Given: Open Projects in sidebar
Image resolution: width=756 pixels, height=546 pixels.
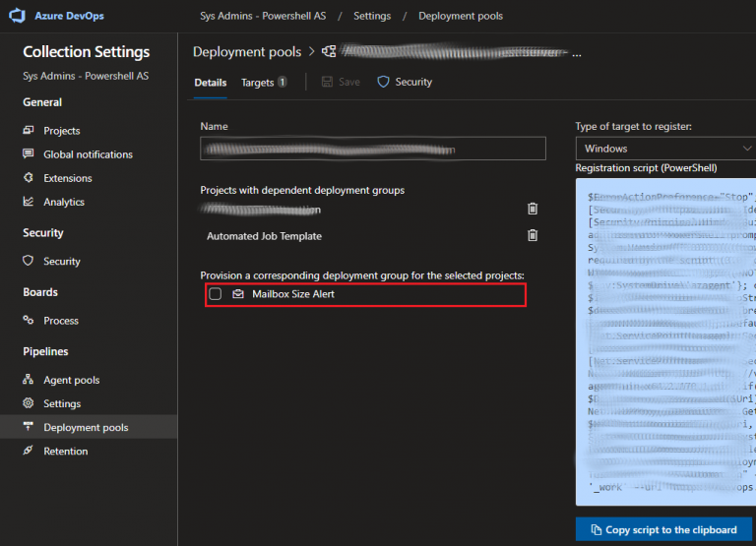Looking at the screenshot, I should tap(62, 131).
